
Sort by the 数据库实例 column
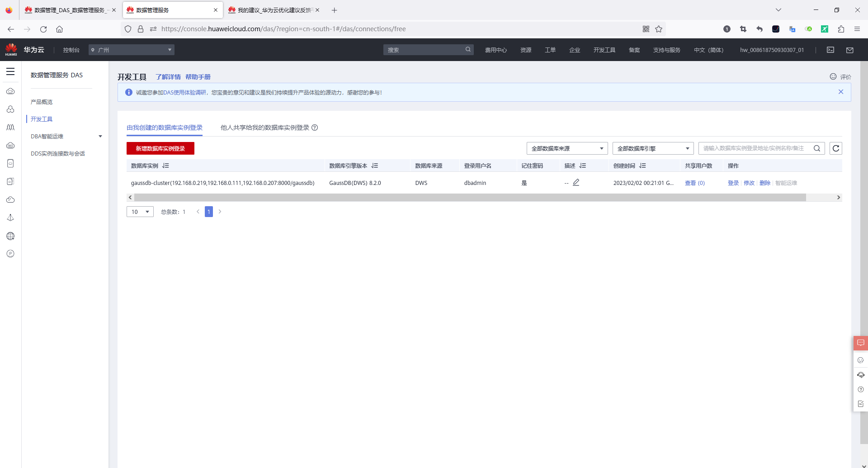pyautogui.click(x=165, y=166)
